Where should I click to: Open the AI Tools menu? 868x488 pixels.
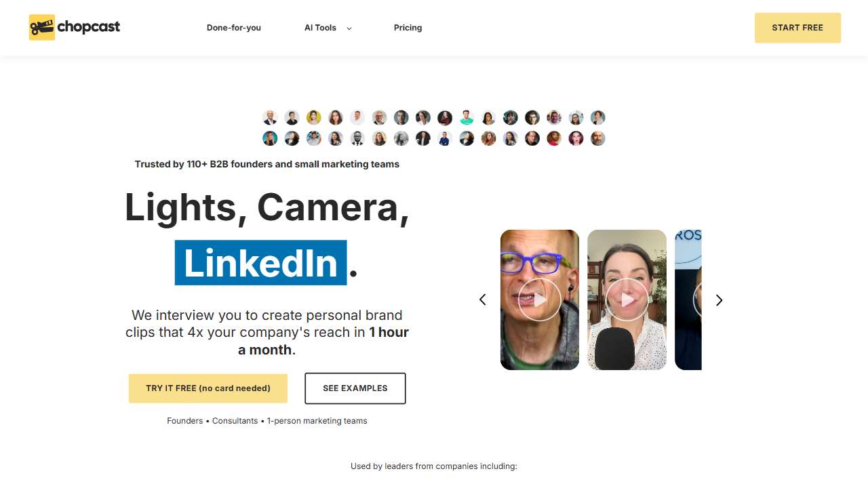point(320,28)
